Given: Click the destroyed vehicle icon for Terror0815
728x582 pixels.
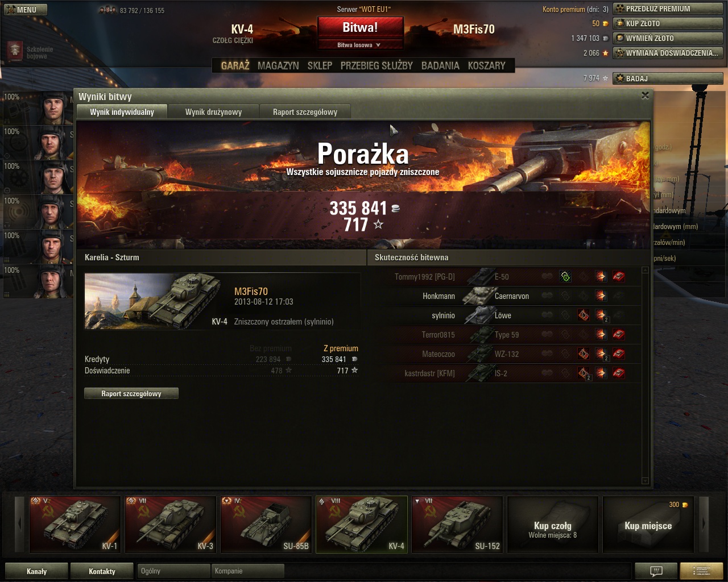Looking at the screenshot, I should tap(619, 335).
